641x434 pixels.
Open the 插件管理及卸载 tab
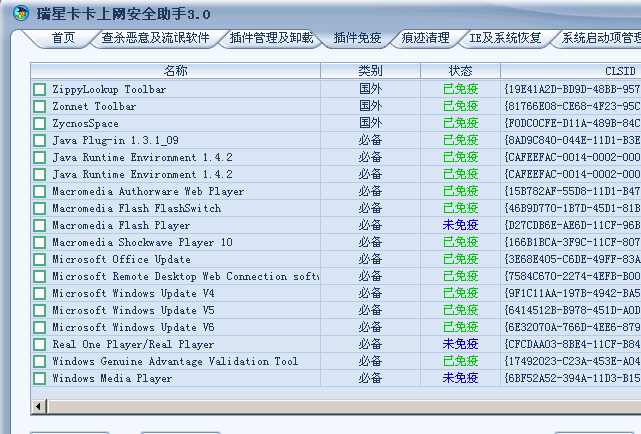click(x=271, y=38)
